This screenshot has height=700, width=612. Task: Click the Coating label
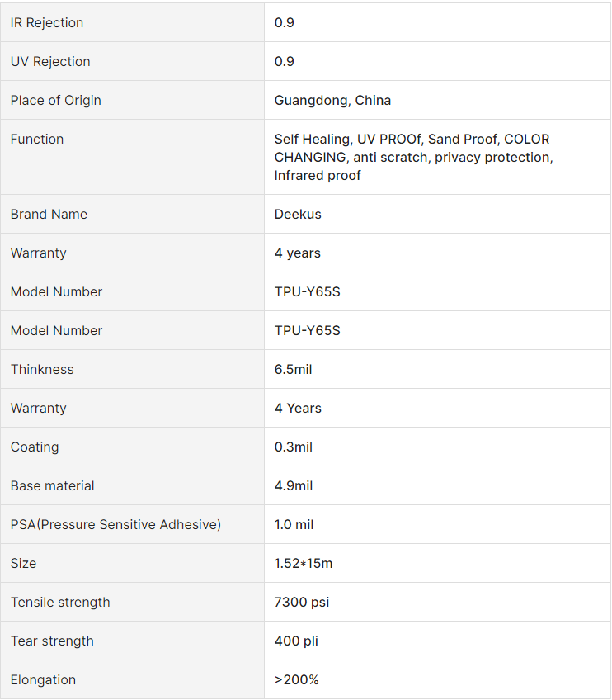(35, 447)
